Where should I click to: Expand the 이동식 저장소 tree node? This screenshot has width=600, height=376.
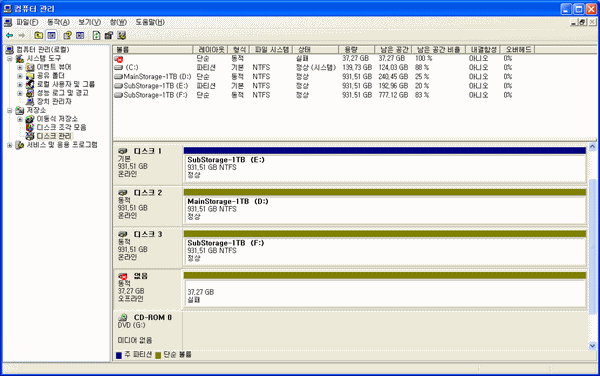pos(20,119)
